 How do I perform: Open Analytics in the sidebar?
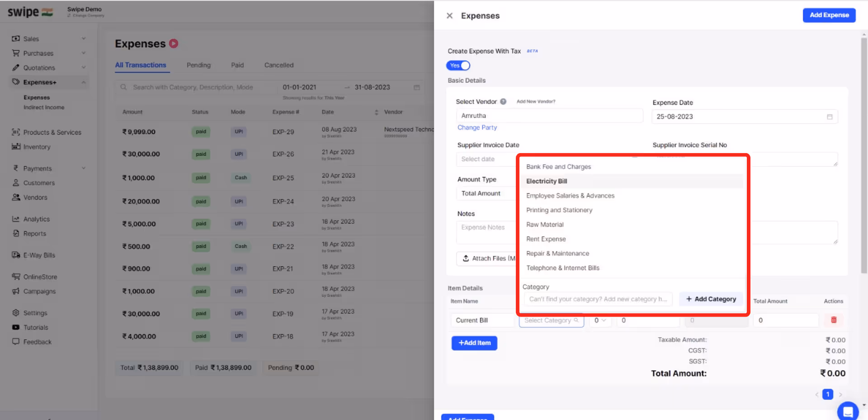click(x=31, y=219)
